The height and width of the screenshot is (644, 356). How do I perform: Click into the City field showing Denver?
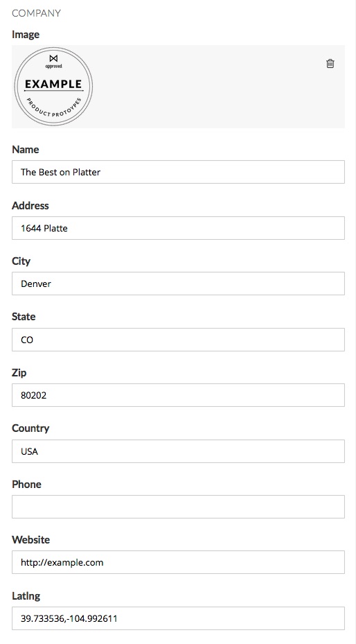tap(178, 284)
